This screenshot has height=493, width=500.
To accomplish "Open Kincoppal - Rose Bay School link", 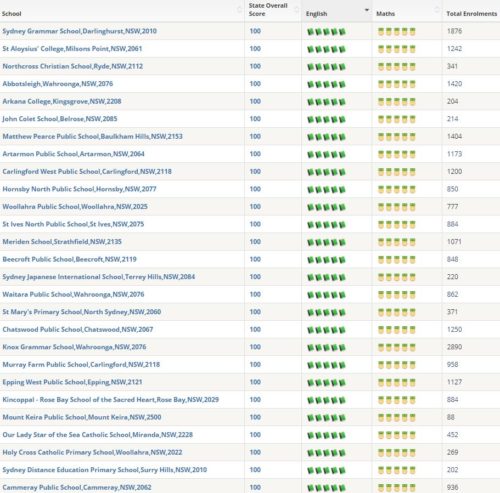I will (x=111, y=400).
